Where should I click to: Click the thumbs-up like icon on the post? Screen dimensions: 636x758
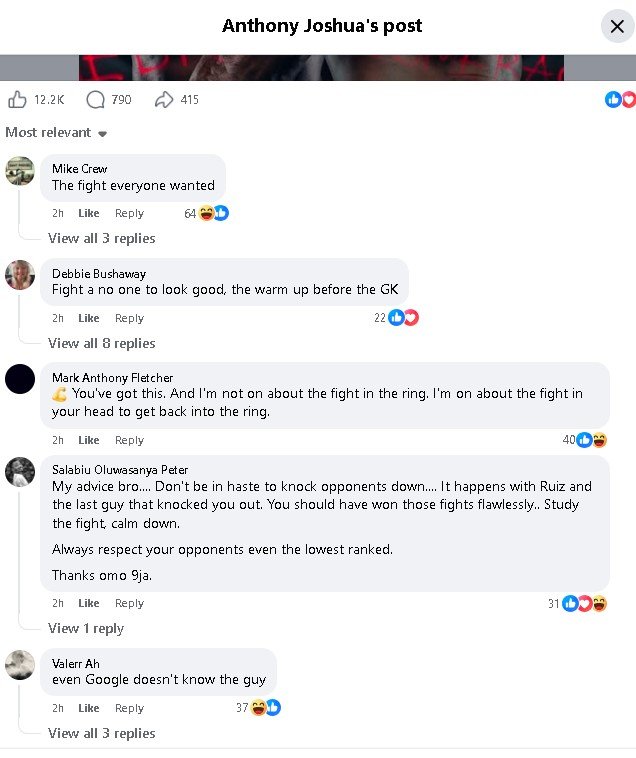click(17, 100)
